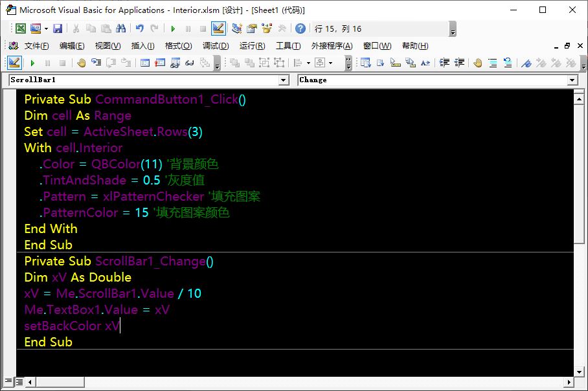Click the Step Into icon

coord(96,63)
